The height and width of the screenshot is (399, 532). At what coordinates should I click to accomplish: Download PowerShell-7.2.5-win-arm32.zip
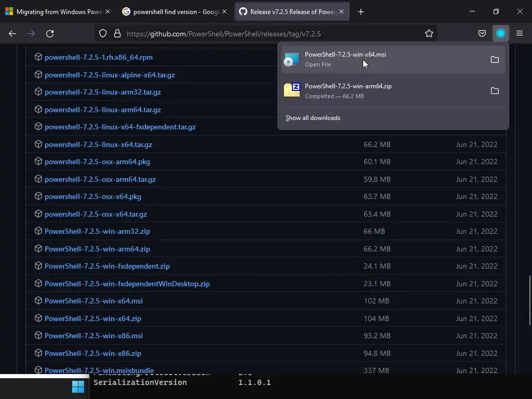pyautogui.click(x=97, y=231)
